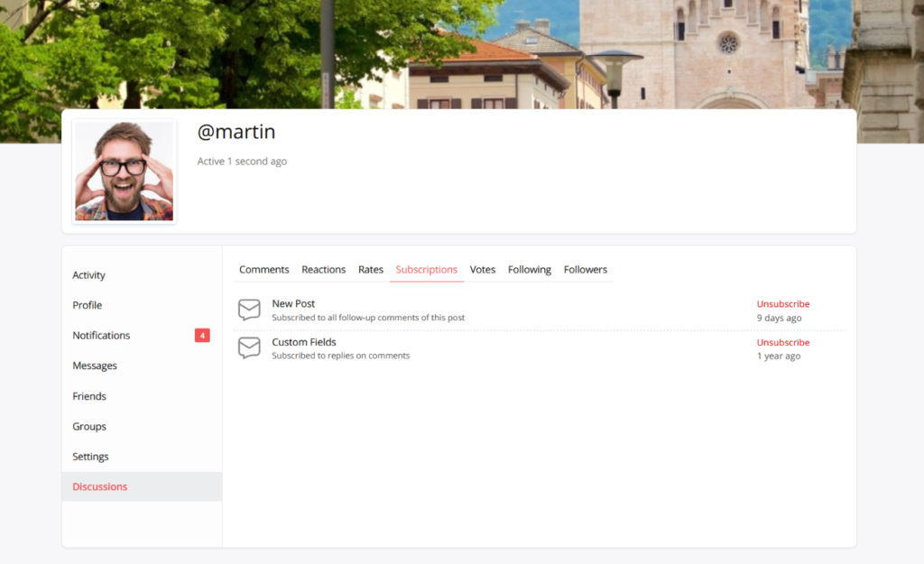Click the envelope icon beside New Post

249,310
